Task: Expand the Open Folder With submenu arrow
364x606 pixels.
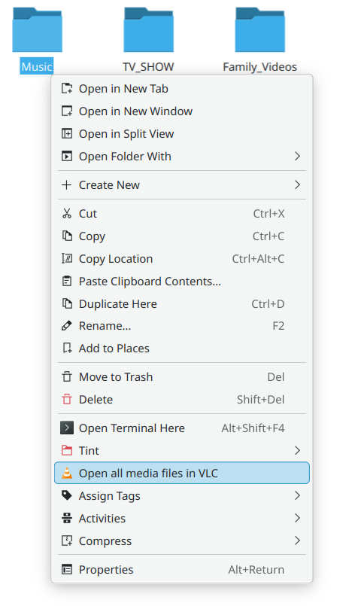Action: point(297,156)
